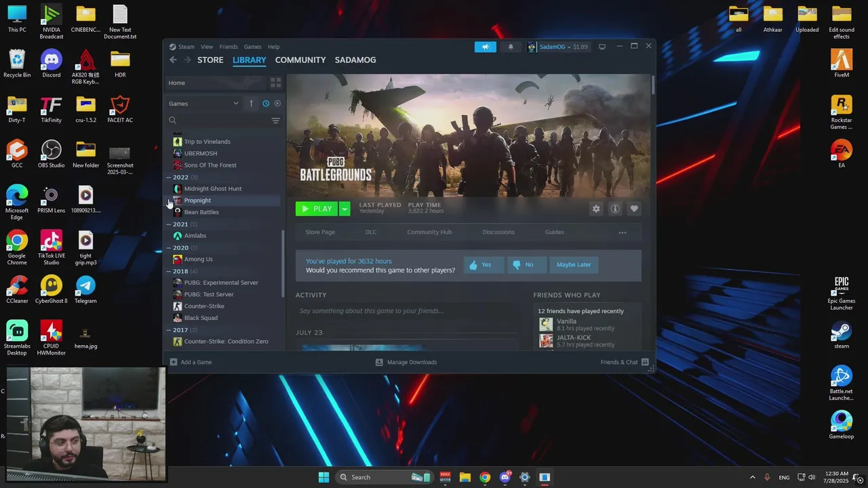868x488 pixels.
Task: Choose Maybe Later for recommendation
Action: (574, 264)
